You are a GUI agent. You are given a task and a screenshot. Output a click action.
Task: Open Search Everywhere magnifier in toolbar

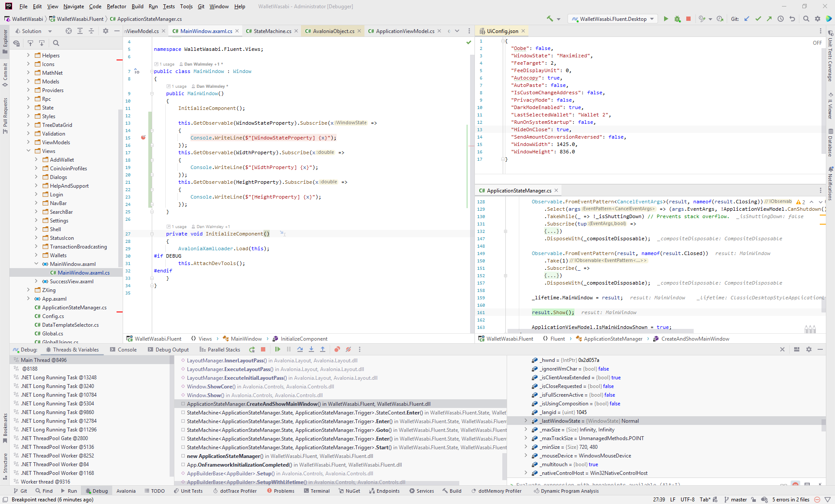click(806, 19)
